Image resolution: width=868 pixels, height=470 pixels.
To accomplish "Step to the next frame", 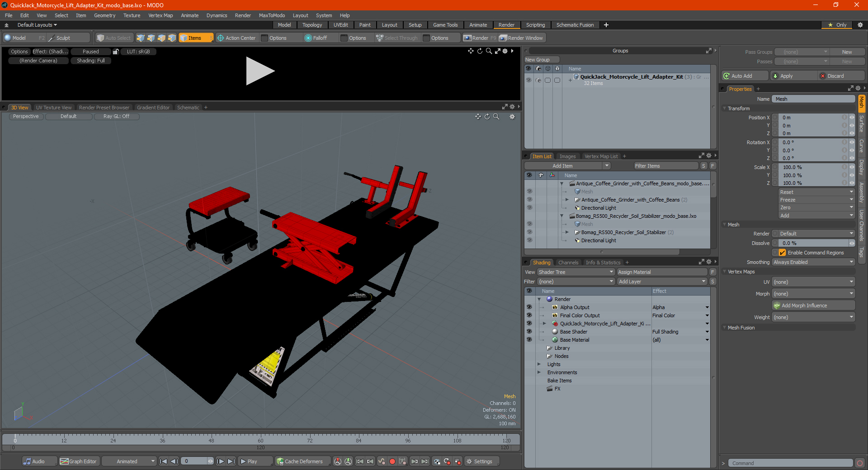I will 220,461.
